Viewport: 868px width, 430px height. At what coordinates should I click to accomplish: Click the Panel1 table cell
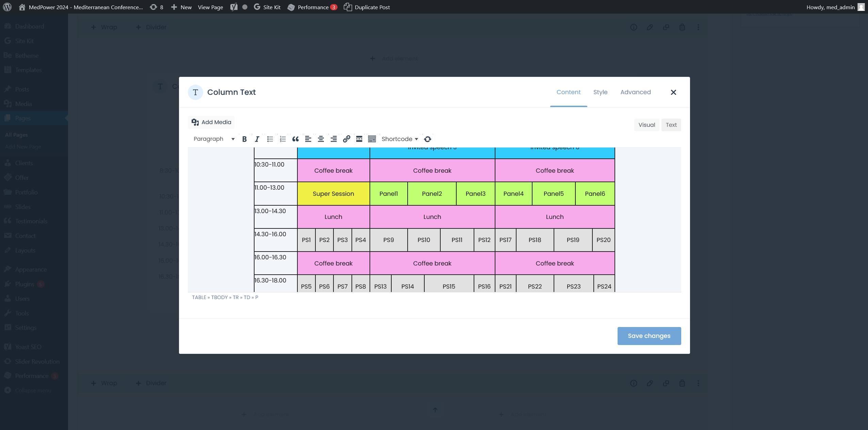pos(389,193)
